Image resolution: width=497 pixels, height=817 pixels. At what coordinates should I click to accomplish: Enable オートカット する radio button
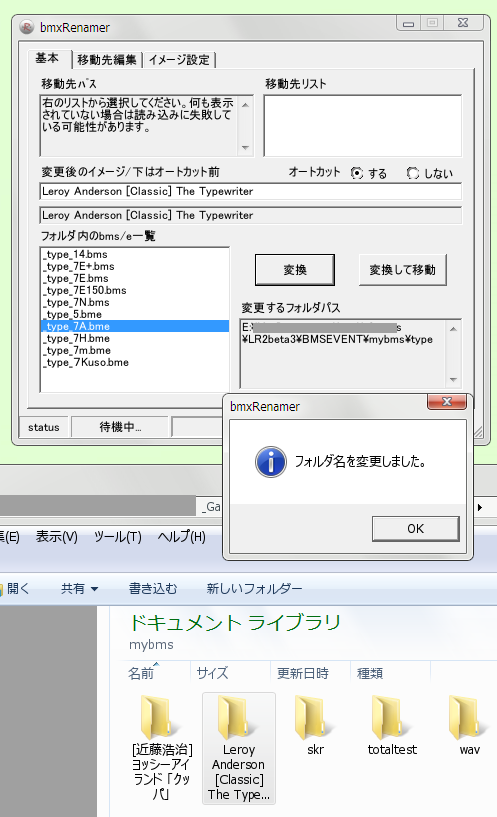pyautogui.click(x=357, y=173)
